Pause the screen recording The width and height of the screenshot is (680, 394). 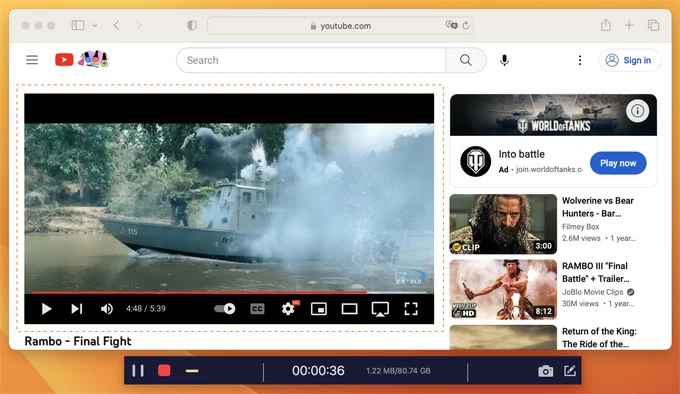138,371
